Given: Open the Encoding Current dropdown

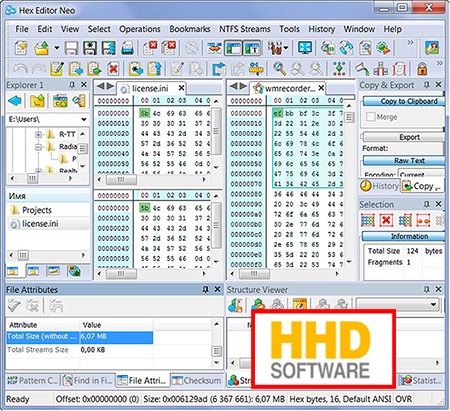Looking at the screenshot, I should click(421, 175).
